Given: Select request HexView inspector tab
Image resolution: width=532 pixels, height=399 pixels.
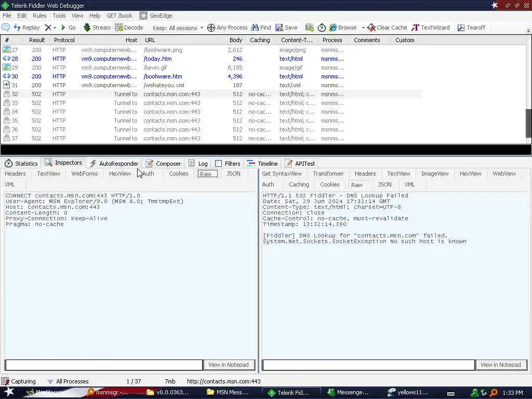Looking at the screenshot, I should coord(120,174).
